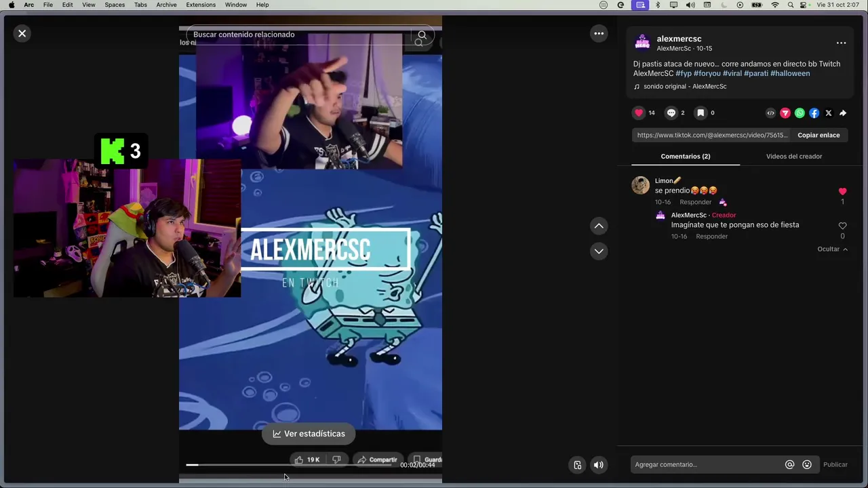Open the Spaces menu
Viewport: 868px width, 488px height.
pyautogui.click(x=115, y=5)
